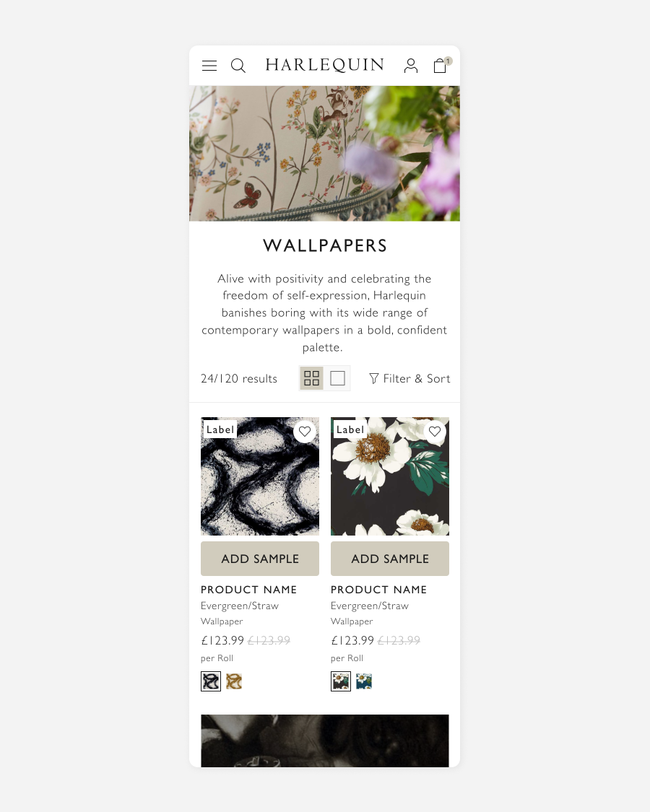This screenshot has width=650, height=812.
Task: Open the user account icon
Action: pos(411,66)
